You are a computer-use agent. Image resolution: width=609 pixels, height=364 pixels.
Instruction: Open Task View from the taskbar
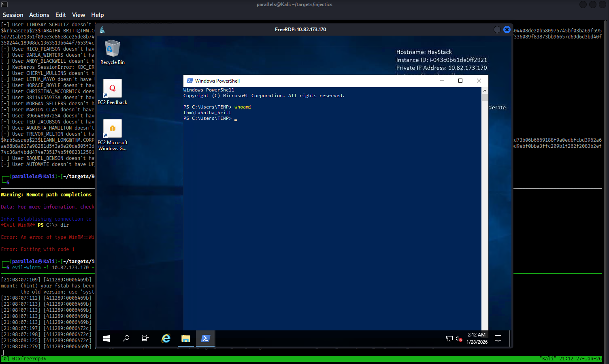[x=145, y=338]
